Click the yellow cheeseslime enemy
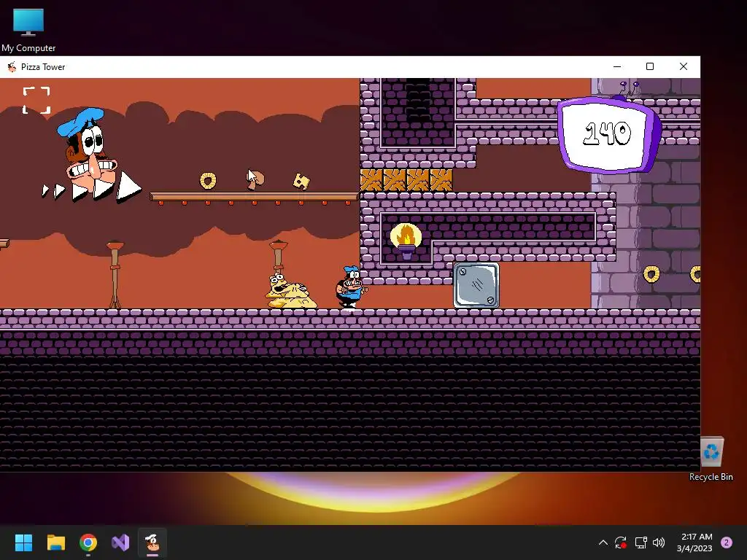 290,291
